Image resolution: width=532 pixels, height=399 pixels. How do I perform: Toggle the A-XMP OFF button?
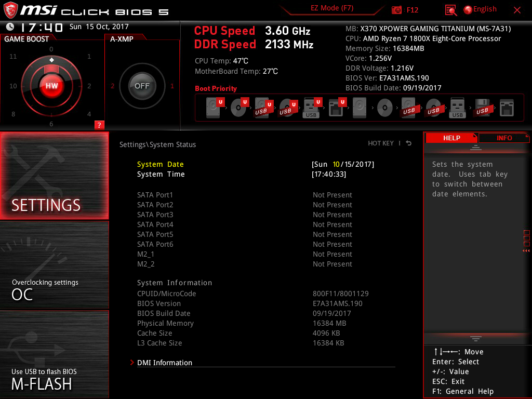pos(142,86)
